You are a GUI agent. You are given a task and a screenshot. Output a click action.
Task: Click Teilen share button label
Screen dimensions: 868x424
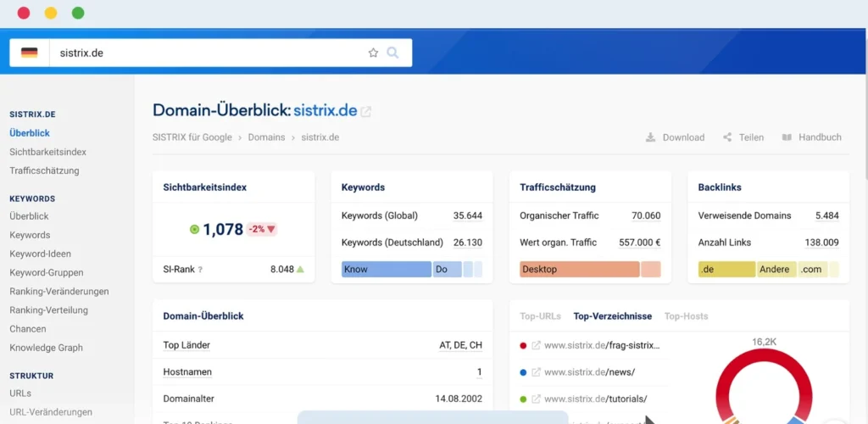tap(751, 137)
